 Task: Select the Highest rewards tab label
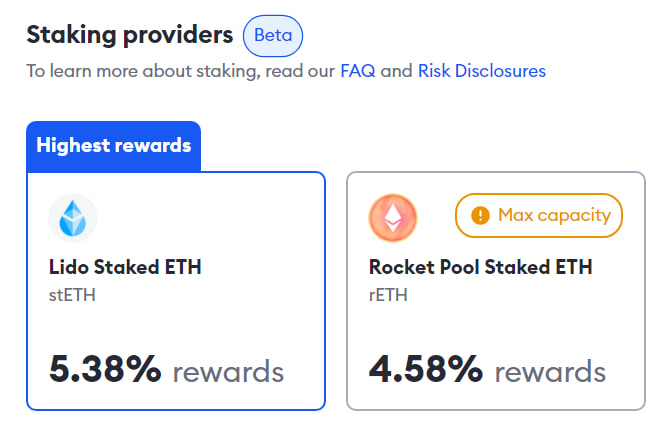114,146
